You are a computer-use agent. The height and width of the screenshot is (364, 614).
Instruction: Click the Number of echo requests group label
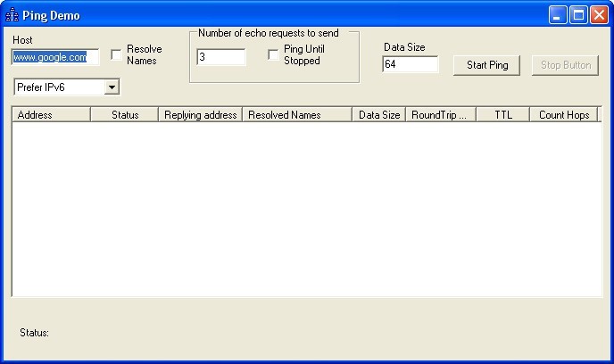pos(269,33)
